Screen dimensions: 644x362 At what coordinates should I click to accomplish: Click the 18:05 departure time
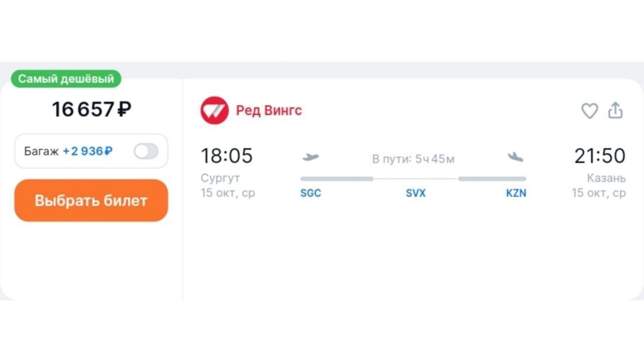point(226,156)
